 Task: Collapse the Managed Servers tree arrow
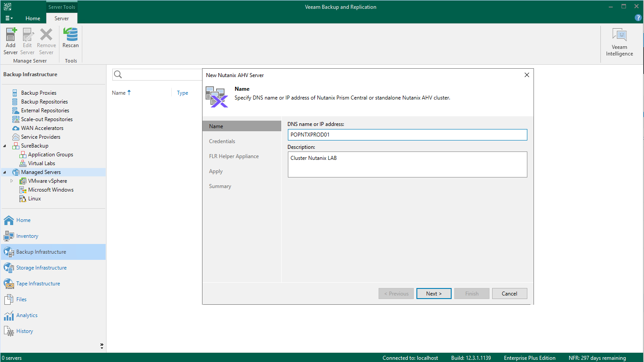(5, 173)
